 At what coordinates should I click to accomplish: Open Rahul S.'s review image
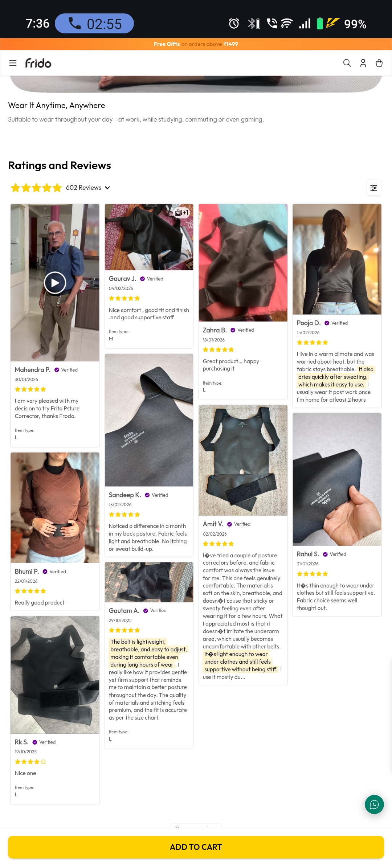[x=337, y=479]
